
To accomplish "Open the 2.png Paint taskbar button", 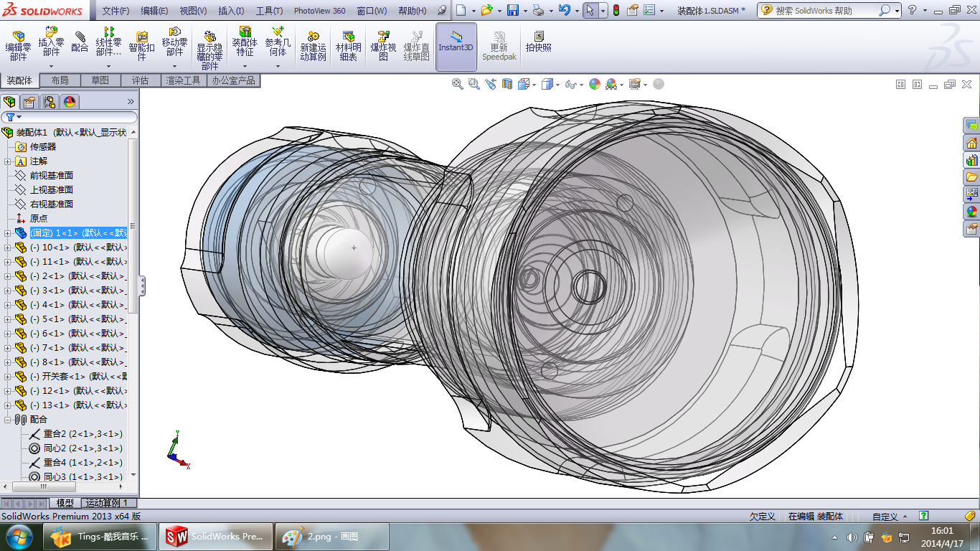I will (x=332, y=537).
